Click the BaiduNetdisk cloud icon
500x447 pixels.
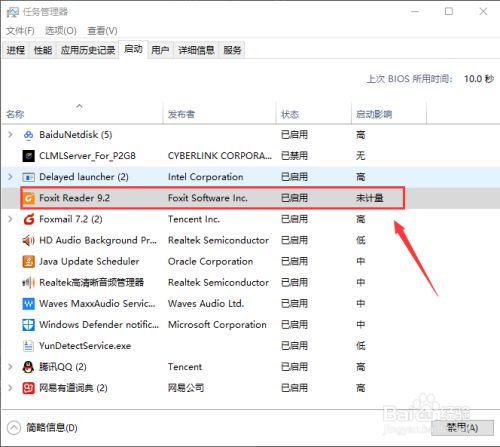pyautogui.click(x=28, y=135)
